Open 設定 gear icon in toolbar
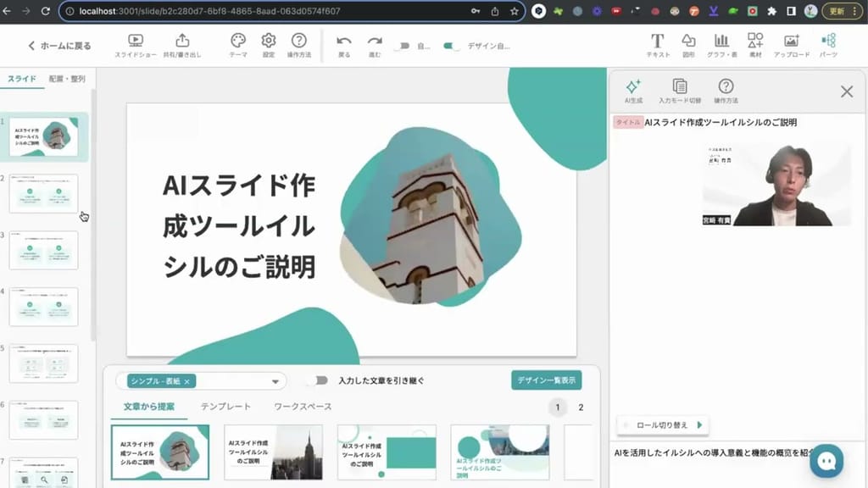This screenshot has height=488, width=868. [x=269, y=46]
